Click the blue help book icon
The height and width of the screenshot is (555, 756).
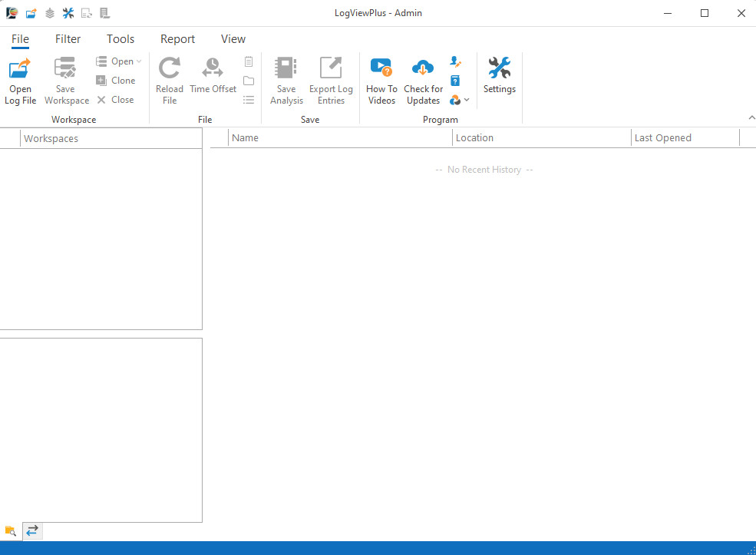click(455, 81)
